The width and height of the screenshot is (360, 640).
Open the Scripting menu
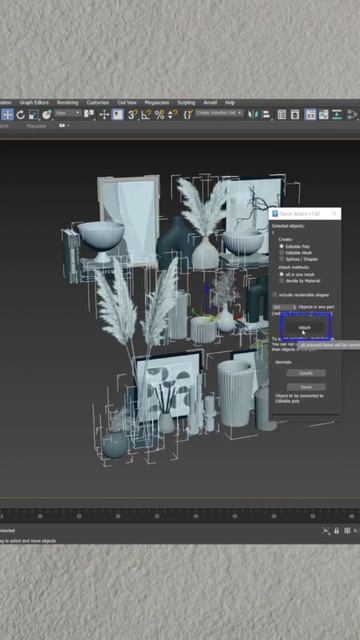pos(187,102)
